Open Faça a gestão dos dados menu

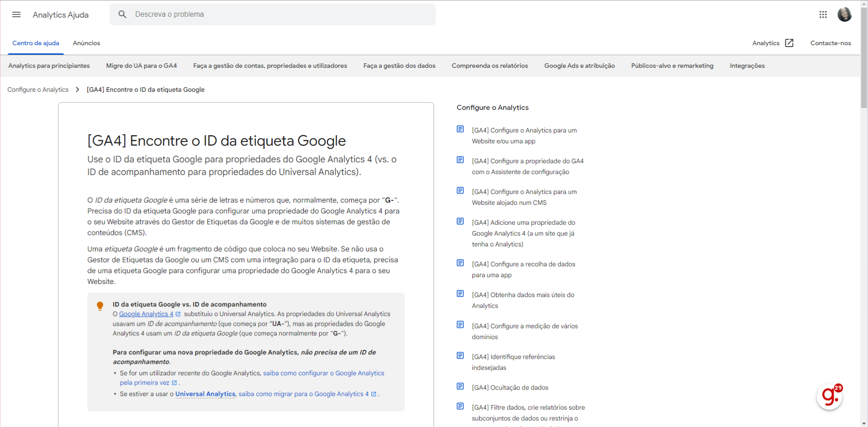399,66
